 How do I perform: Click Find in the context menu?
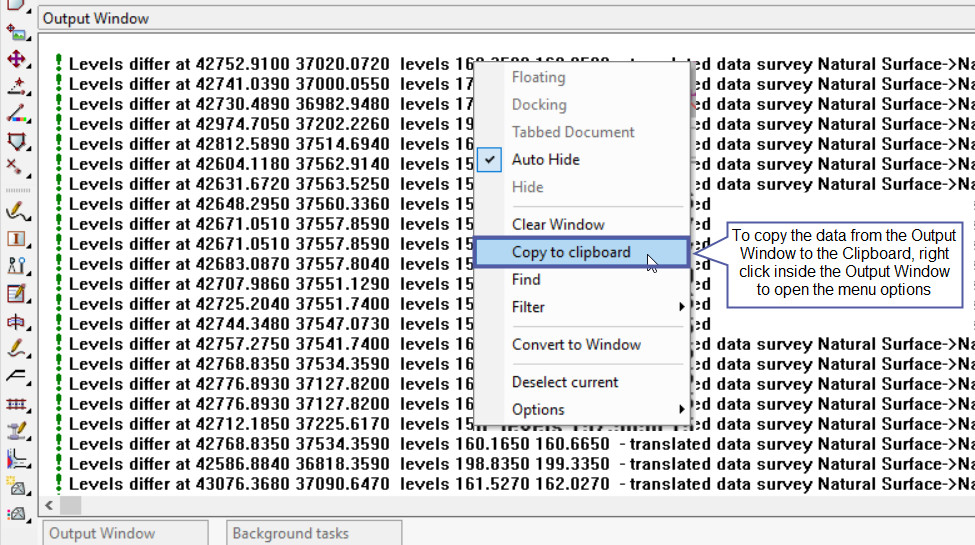(x=526, y=280)
